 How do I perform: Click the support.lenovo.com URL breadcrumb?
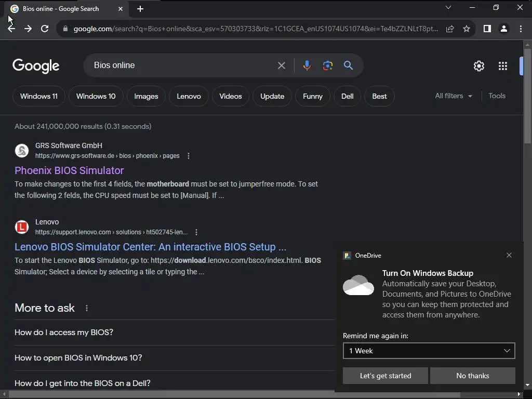pos(111,232)
